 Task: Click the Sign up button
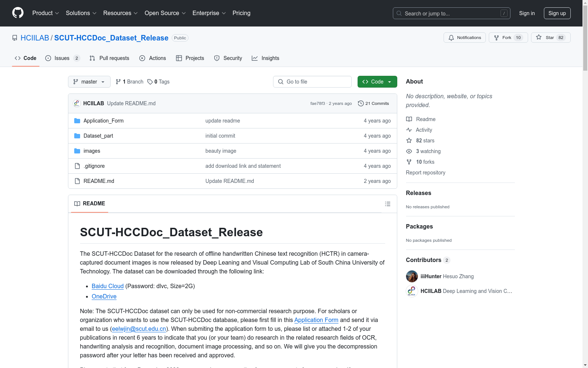557,13
